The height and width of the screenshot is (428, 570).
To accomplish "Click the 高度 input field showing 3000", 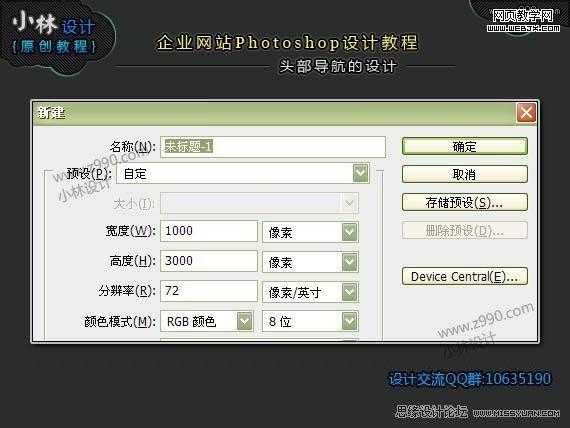I will click(x=209, y=261).
